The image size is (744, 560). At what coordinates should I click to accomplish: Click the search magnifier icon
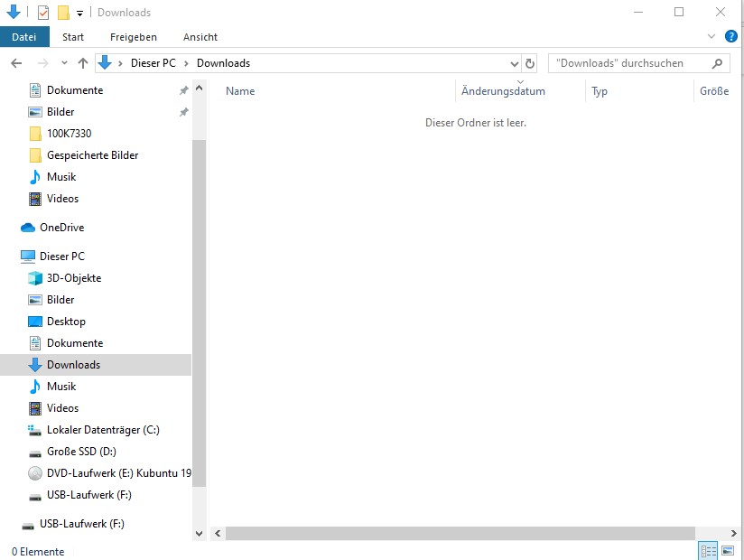pyautogui.click(x=718, y=63)
